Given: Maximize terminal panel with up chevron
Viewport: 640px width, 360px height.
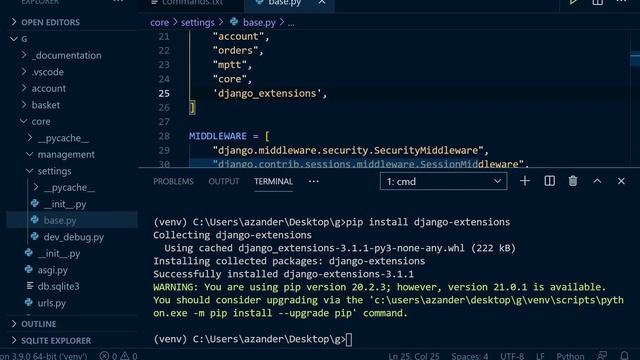Looking at the screenshot, I should [597, 181].
